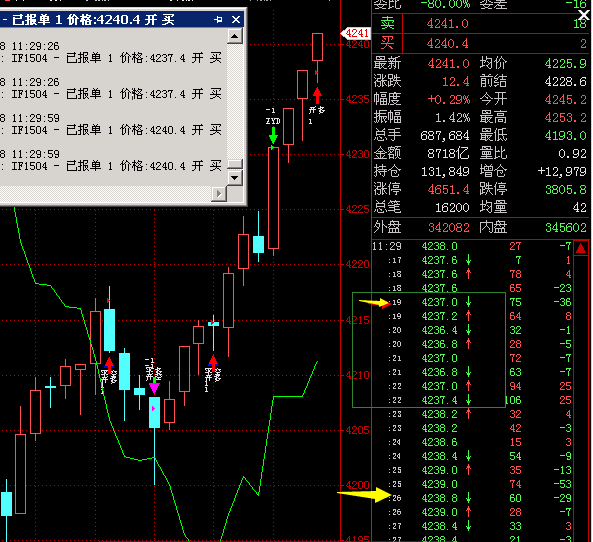This screenshot has height=542, width=593.
Task: Click the 前结 value 4228.6
Action: (565, 81)
